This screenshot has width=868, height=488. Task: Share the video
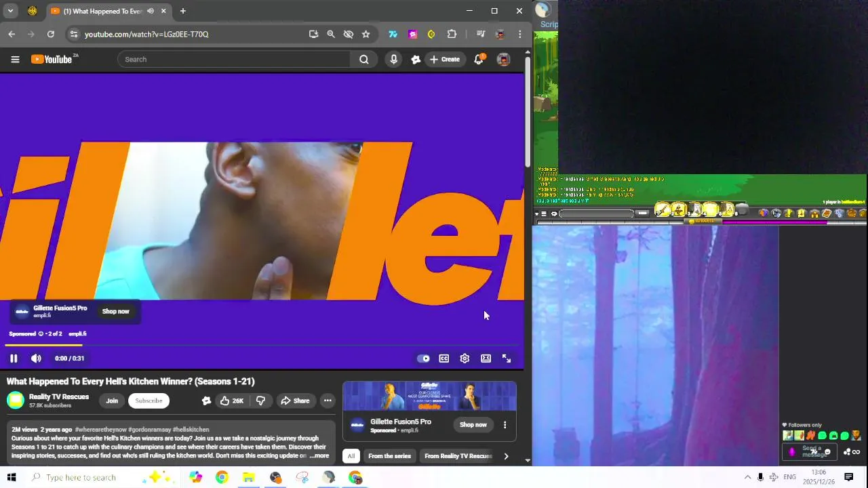[x=295, y=401]
